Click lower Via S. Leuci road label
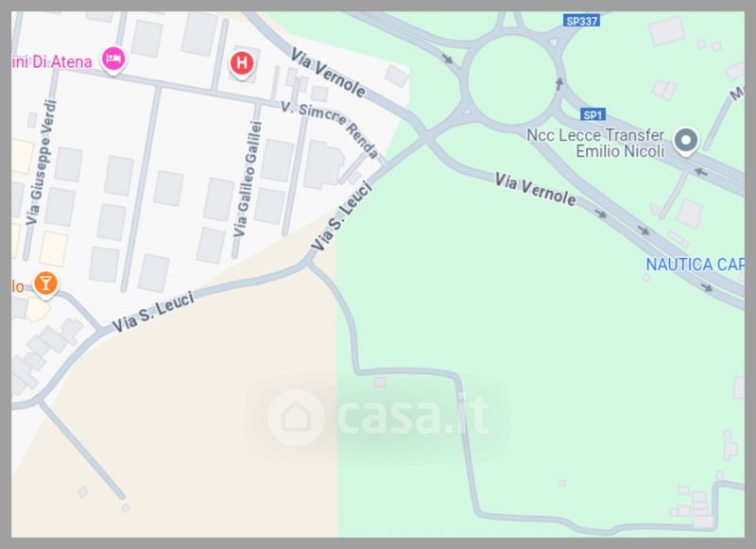This screenshot has height=549, width=756. click(153, 312)
